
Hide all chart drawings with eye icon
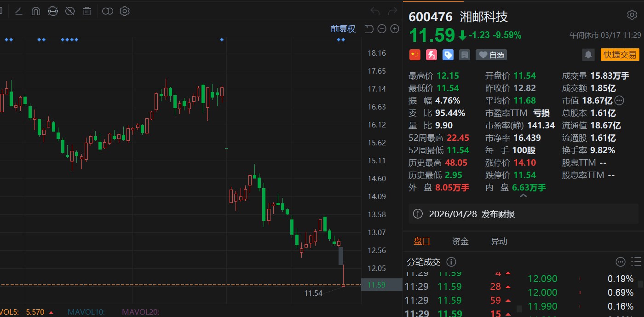(70, 11)
